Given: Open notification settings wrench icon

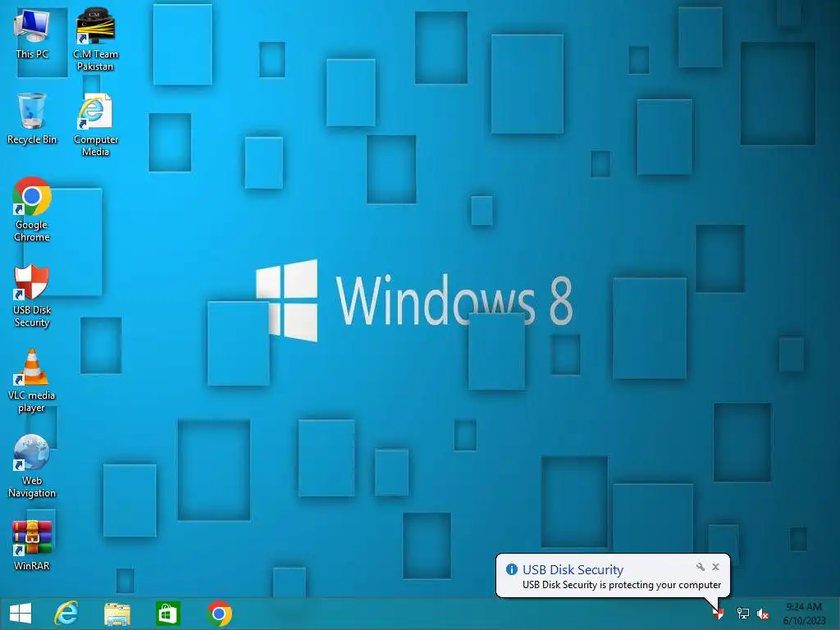Looking at the screenshot, I should pyautogui.click(x=701, y=567).
